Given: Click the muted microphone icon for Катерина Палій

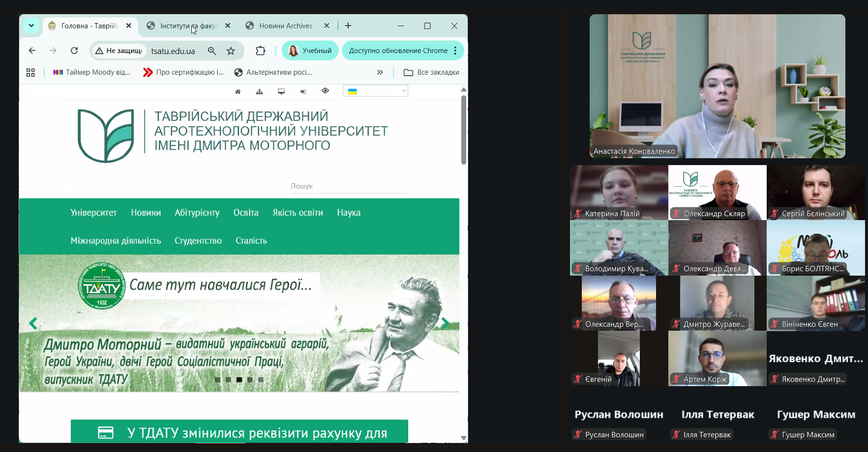Looking at the screenshot, I should pos(578,214).
